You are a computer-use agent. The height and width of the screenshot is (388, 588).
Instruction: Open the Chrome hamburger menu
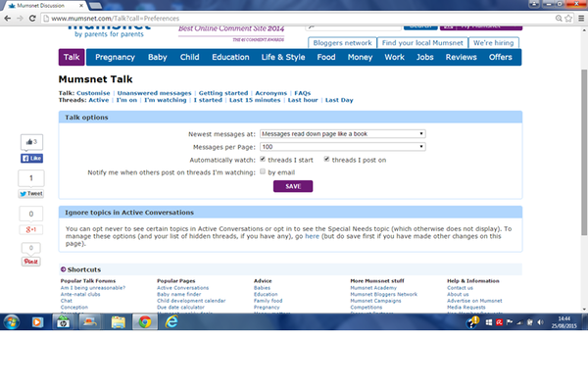pos(581,18)
